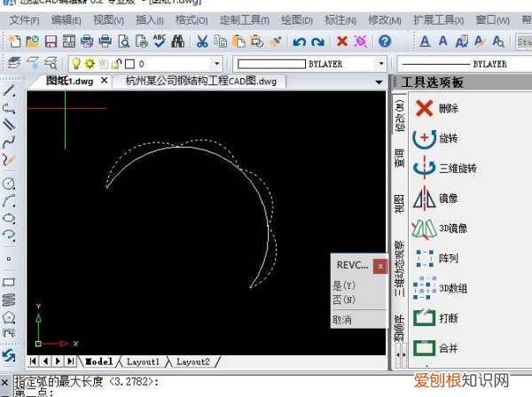Click the Print preview magnifier icon
The width and height of the screenshot is (532, 397).
[124, 42]
